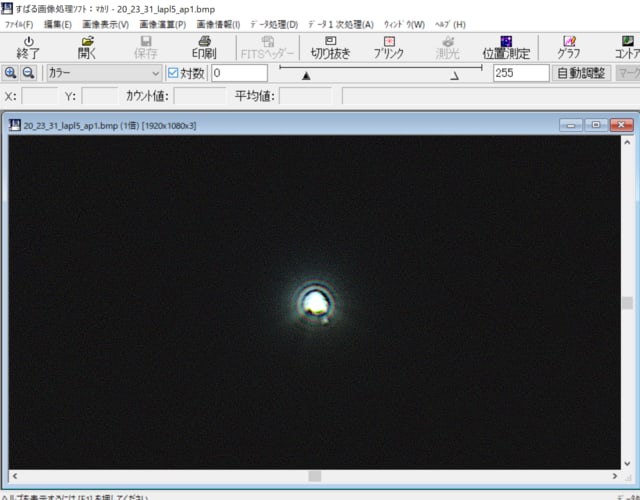Click the 保存 (save) toolbar icon
The width and height of the screenshot is (640, 500).
(x=146, y=48)
